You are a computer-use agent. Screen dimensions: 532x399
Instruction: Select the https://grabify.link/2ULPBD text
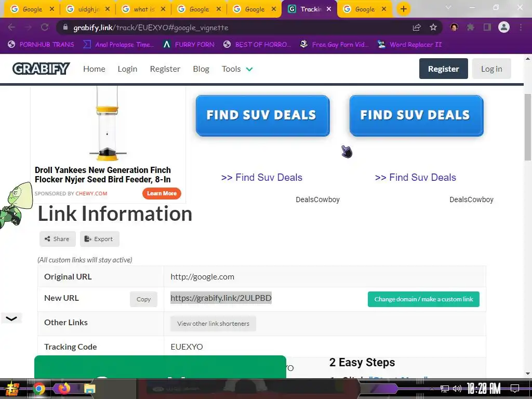pos(221,298)
